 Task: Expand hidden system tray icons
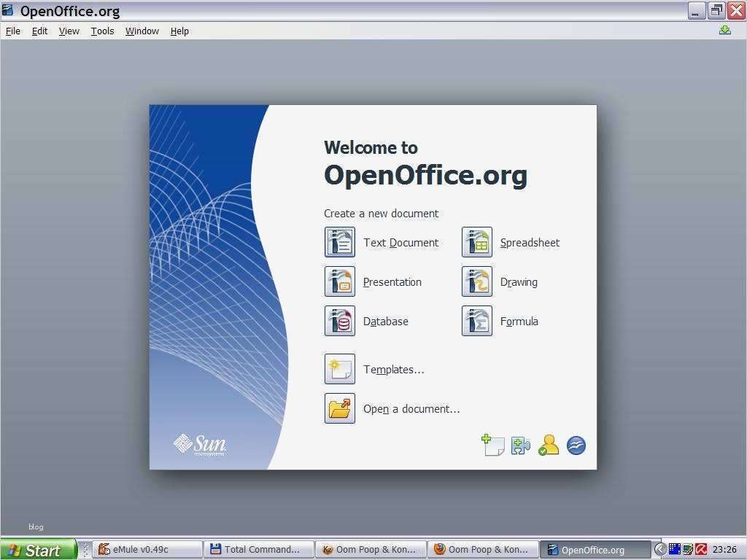tap(660, 548)
